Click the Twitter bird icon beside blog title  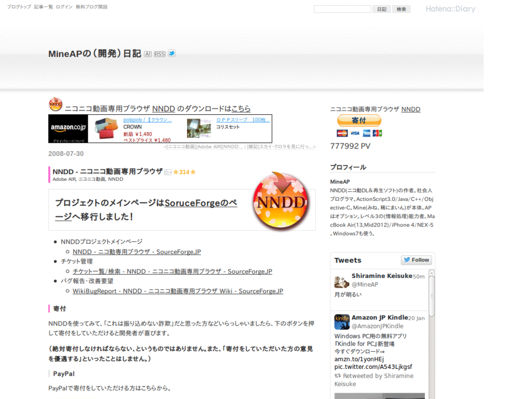pyautogui.click(x=171, y=54)
